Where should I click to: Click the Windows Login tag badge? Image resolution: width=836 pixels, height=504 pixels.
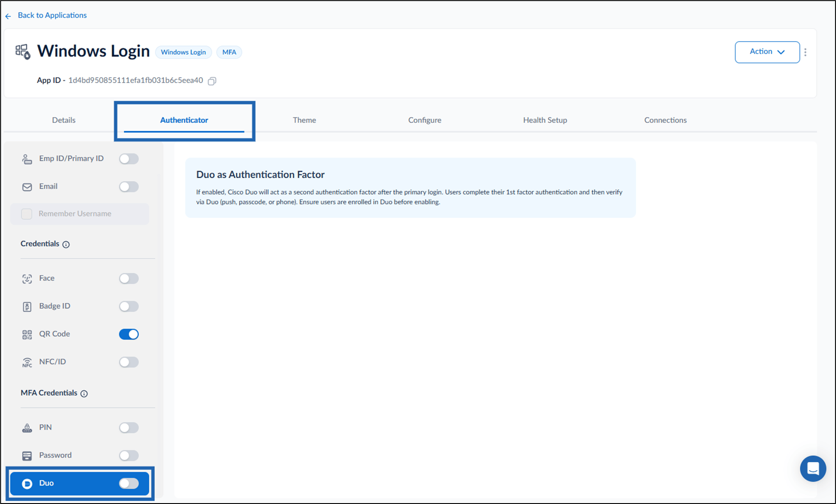[183, 52]
